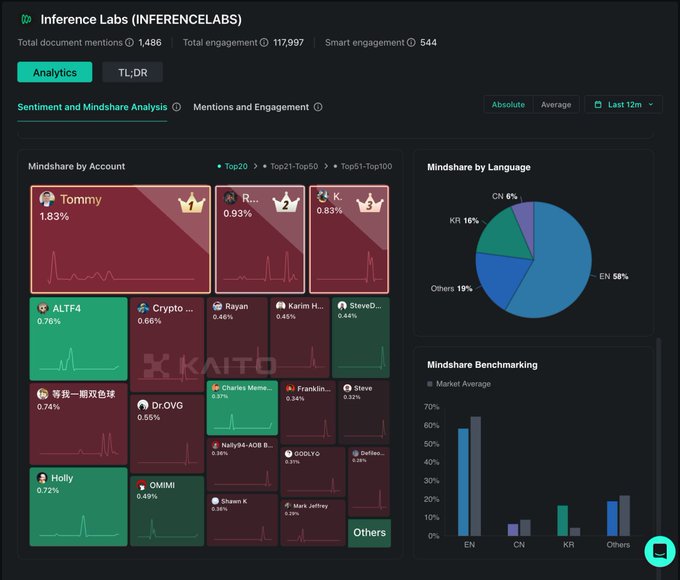Switch to Absolute view
The width and height of the screenshot is (680, 580).
tap(507, 105)
